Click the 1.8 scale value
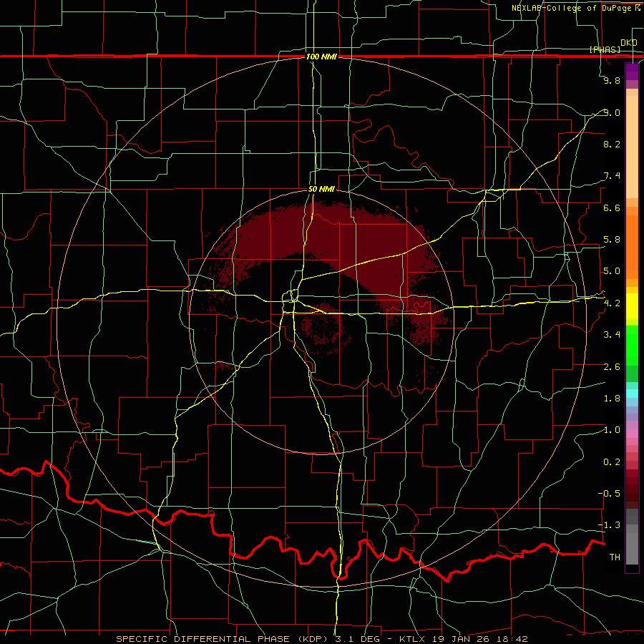644x644 pixels. [x=612, y=399]
